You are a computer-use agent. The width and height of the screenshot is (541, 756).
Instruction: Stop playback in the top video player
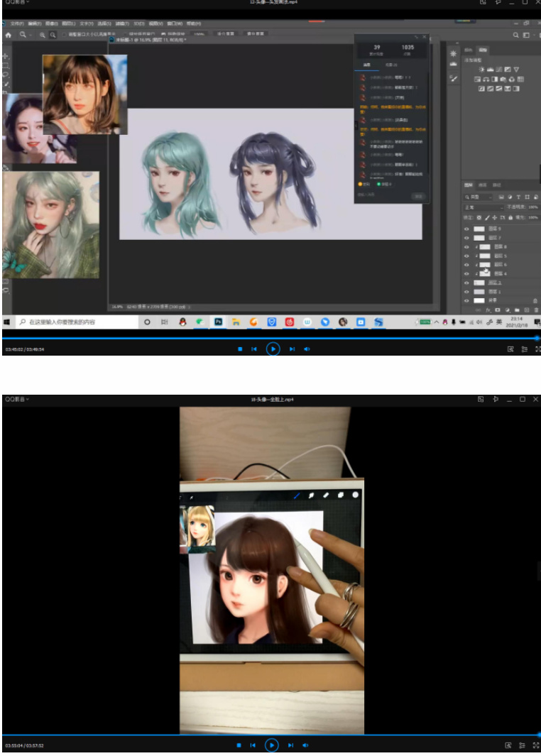tap(239, 349)
